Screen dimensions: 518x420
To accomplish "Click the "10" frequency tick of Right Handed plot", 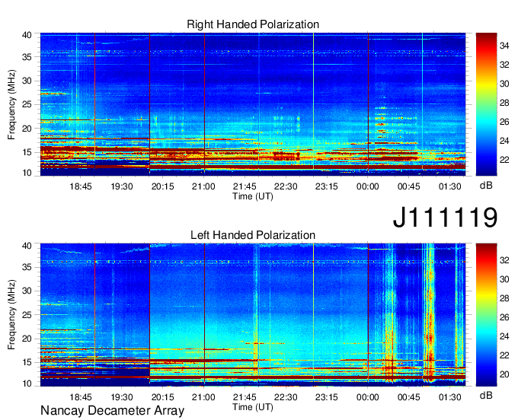I will pos(27,173).
